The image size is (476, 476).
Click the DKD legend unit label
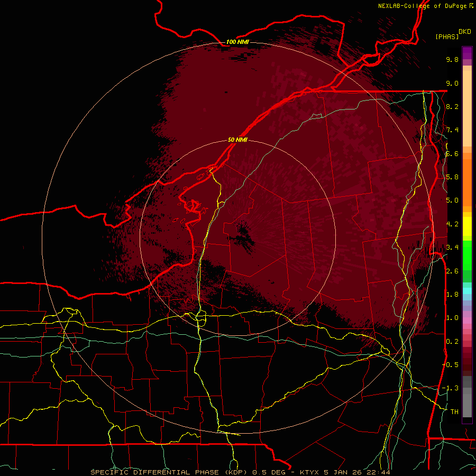[x=465, y=32]
